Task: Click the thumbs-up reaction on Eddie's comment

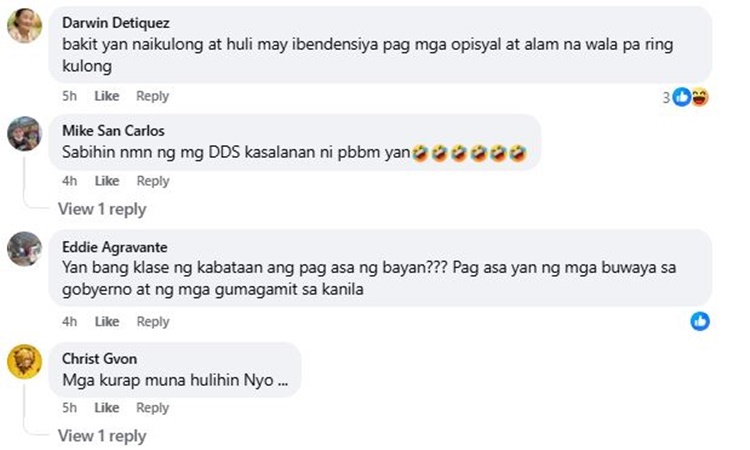Action: (700, 321)
